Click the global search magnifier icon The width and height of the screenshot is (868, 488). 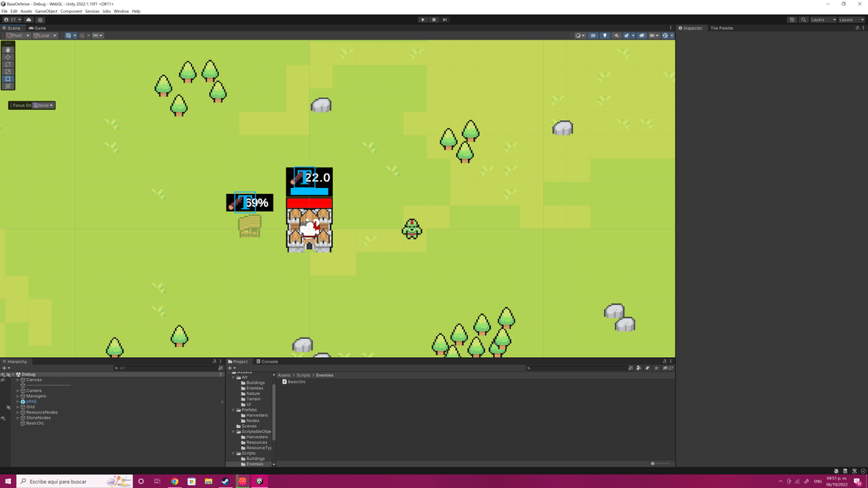click(804, 20)
